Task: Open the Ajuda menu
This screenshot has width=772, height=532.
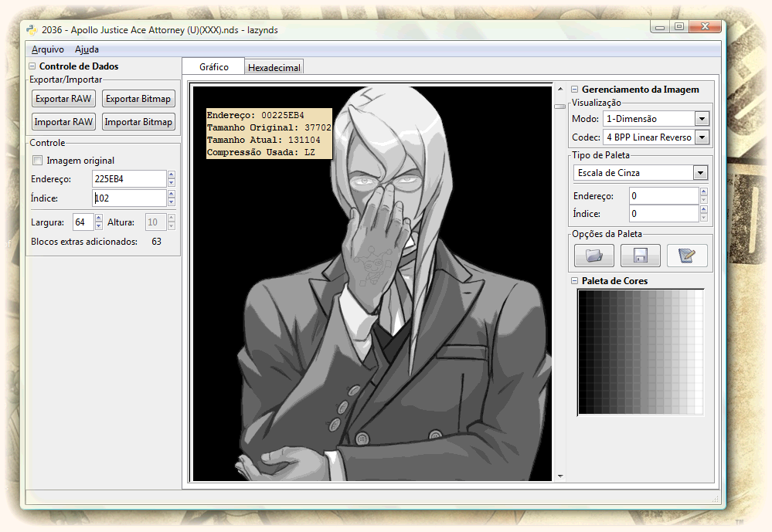Action: (x=87, y=49)
